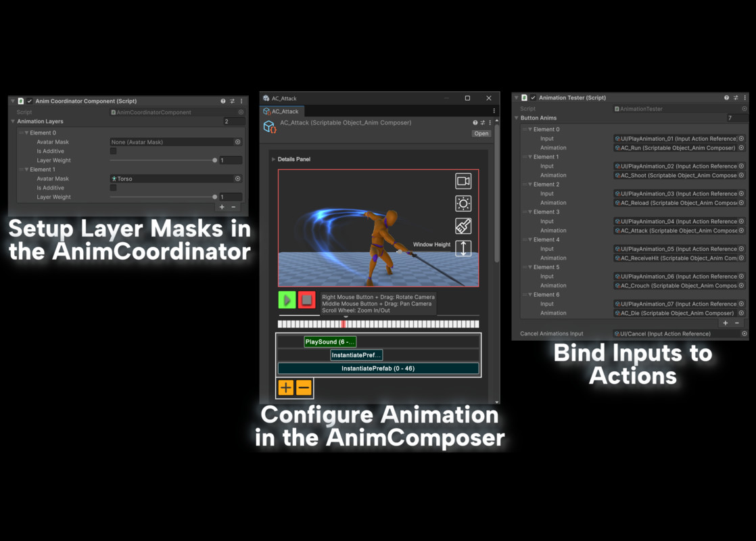Collapse the Animation Layers list
Image resolution: width=756 pixels, height=541 pixels.
pyautogui.click(x=13, y=121)
